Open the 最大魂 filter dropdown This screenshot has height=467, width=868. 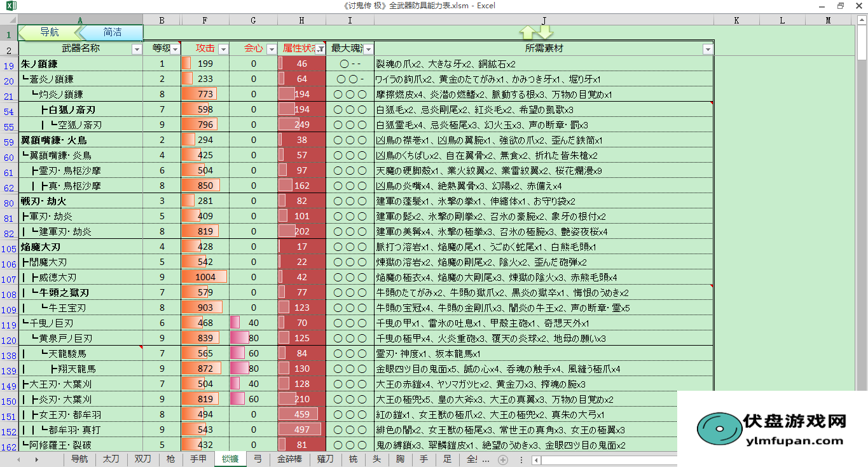tap(368, 49)
